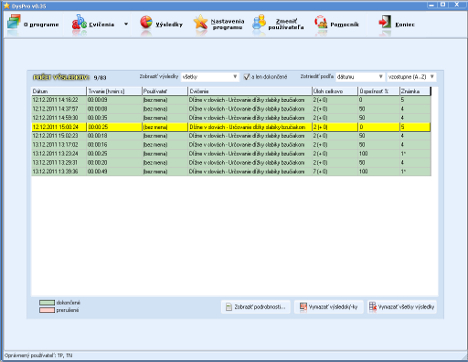Minimize the DysPro window

[x=432, y=5]
